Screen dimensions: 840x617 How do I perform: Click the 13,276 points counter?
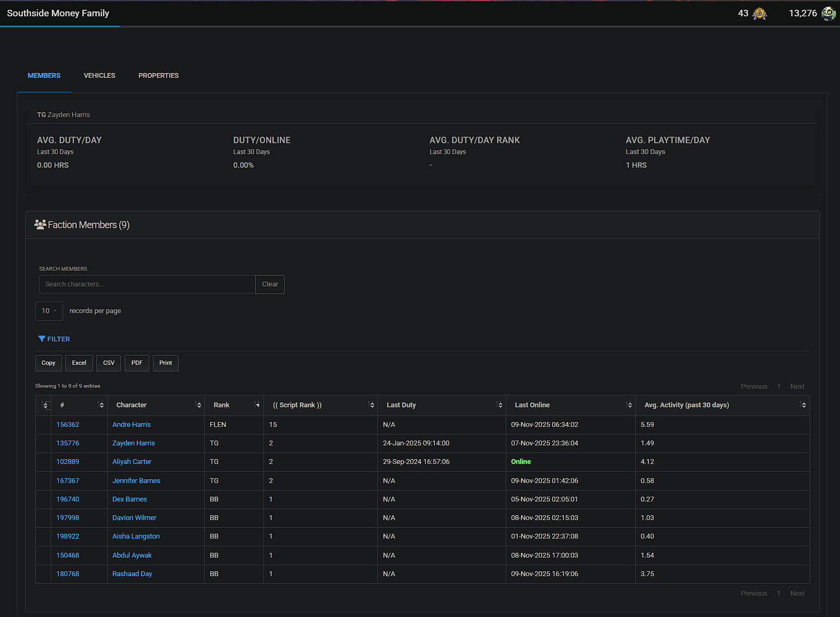(803, 13)
